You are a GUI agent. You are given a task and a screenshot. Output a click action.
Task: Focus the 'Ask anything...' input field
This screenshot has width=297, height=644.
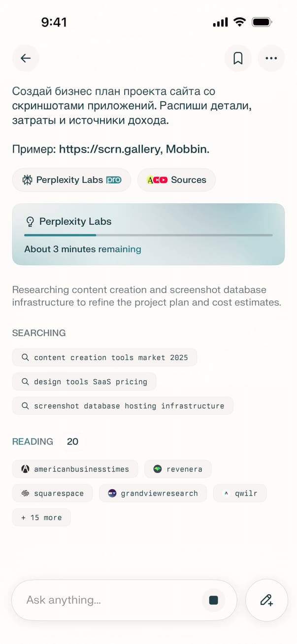[108, 600]
